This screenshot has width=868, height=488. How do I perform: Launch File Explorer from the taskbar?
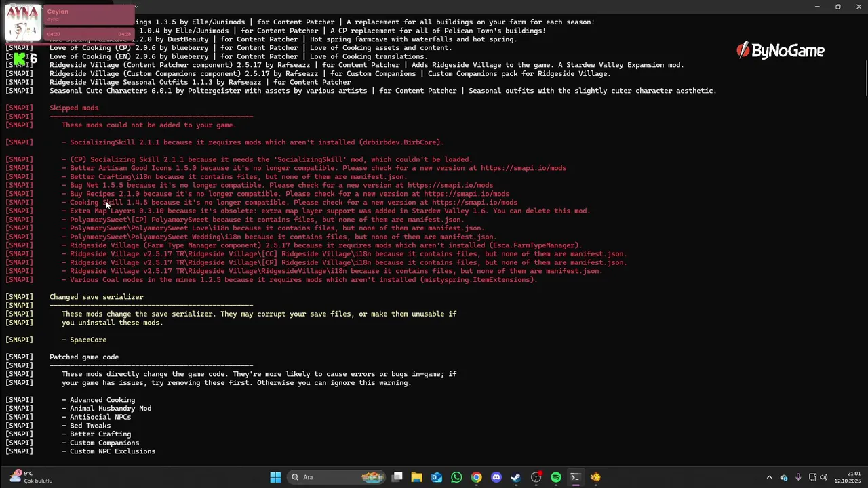tap(417, 477)
